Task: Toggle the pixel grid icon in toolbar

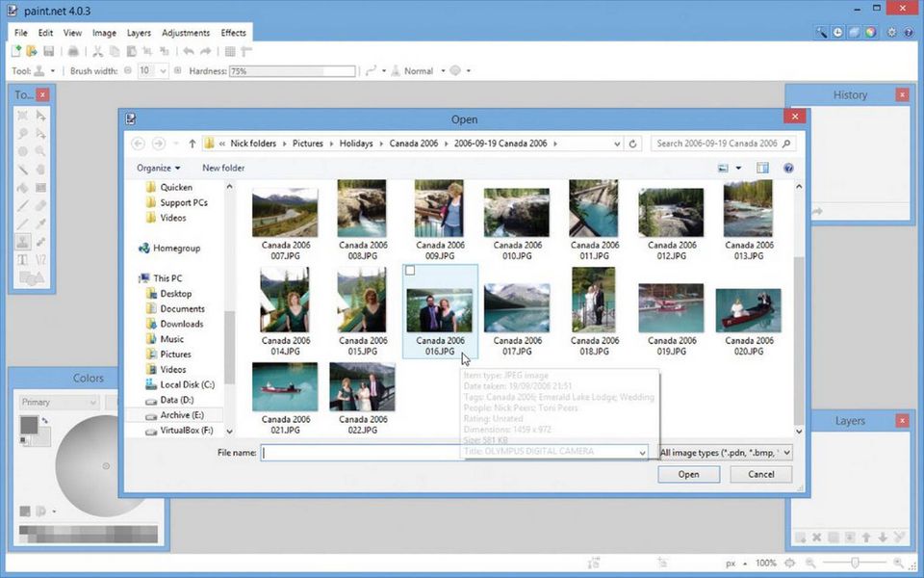Action: coord(230,51)
